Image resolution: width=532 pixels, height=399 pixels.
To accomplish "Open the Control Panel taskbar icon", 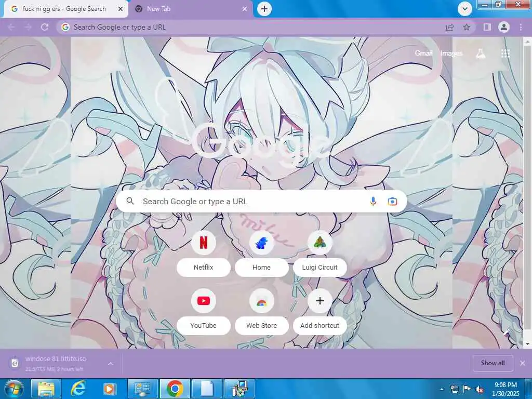I will pos(143,389).
